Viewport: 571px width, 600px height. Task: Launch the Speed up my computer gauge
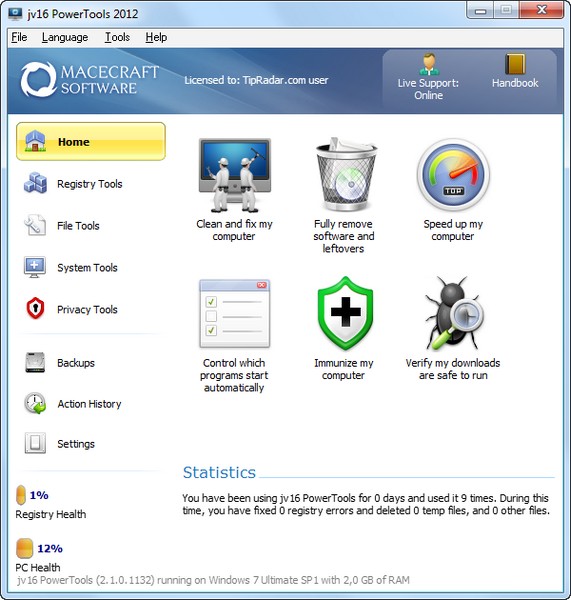click(x=453, y=175)
